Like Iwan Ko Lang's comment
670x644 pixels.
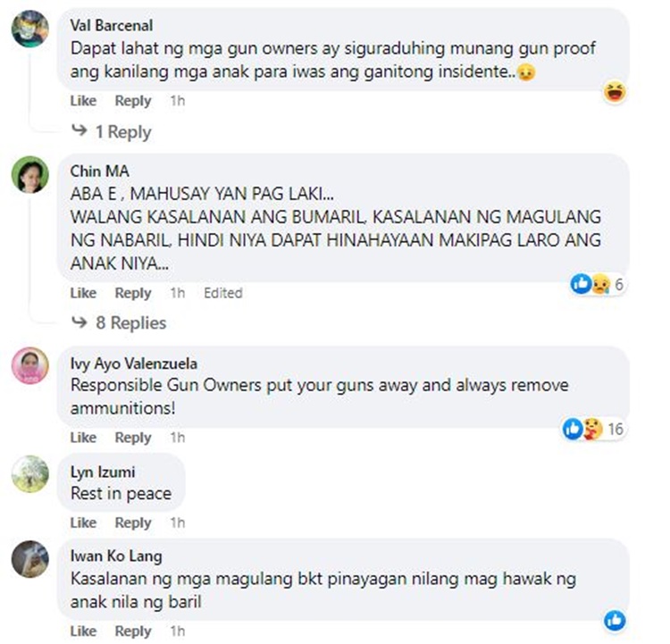point(83,631)
